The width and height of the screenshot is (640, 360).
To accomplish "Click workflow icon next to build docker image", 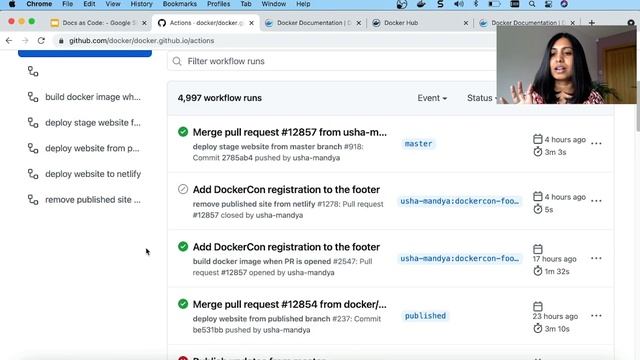I will coord(33,97).
